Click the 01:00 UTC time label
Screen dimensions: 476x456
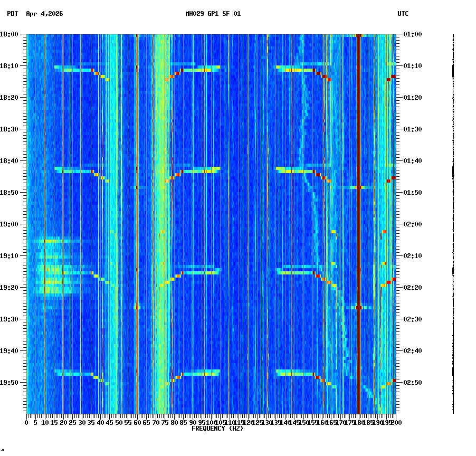pyautogui.click(x=411, y=33)
